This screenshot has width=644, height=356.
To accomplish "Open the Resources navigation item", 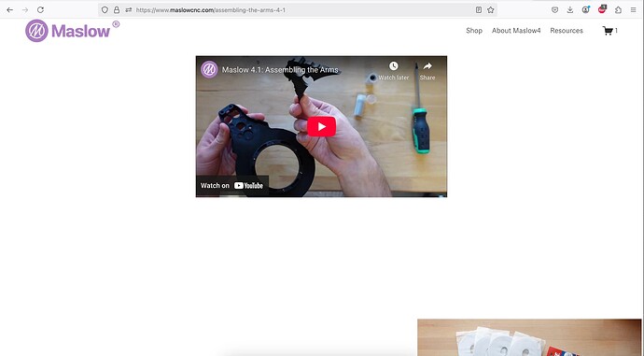I will click(567, 31).
